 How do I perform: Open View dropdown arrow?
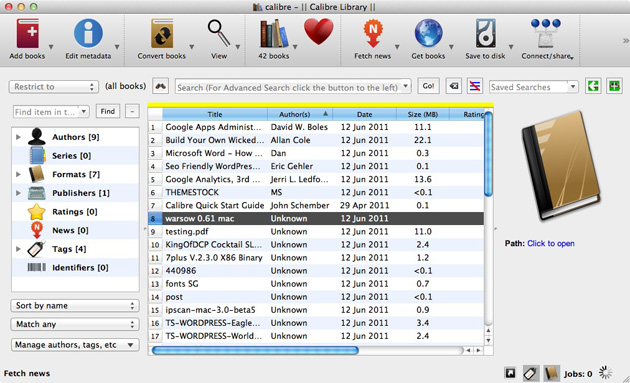[237, 47]
